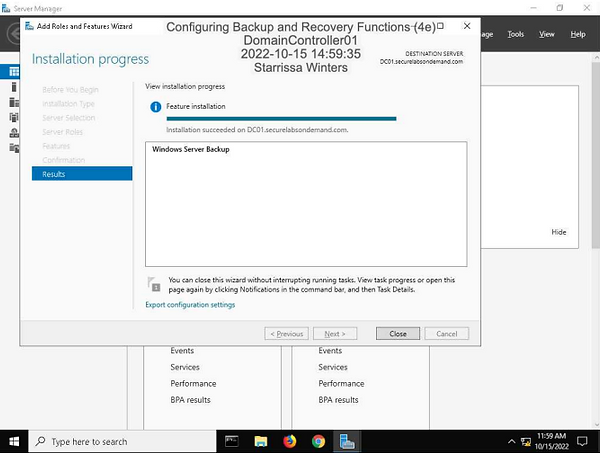Click the notifications flag icon in wizard
The width and height of the screenshot is (600, 454).
(x=154, y=284)
